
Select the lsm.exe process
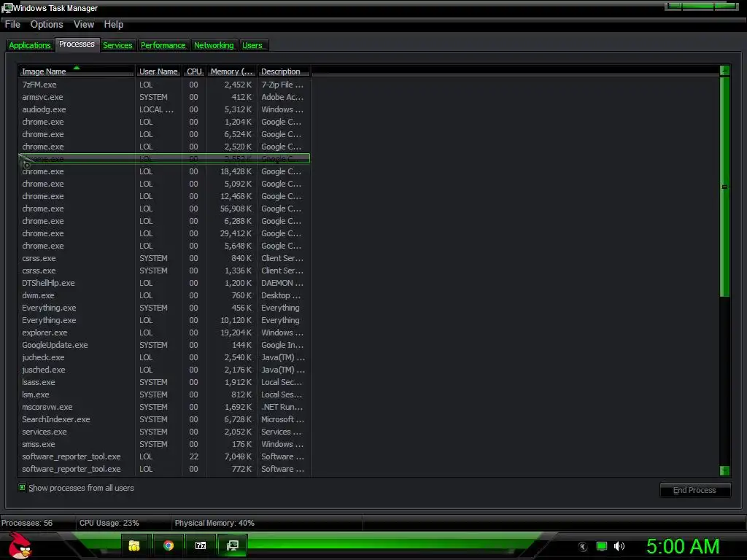pyautogui.click(x=164, y=394)
